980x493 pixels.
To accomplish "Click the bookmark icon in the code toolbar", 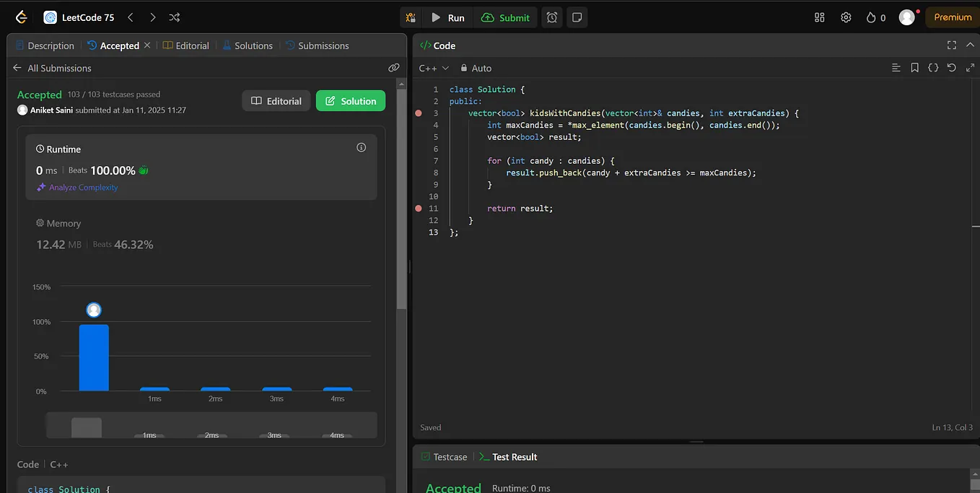I will point(914,67).
